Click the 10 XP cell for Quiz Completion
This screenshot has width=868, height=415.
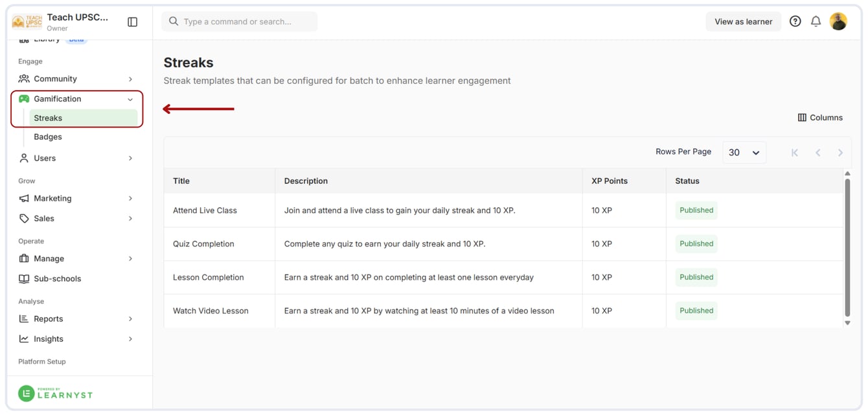pyautogui.click(x=602, y=244)
